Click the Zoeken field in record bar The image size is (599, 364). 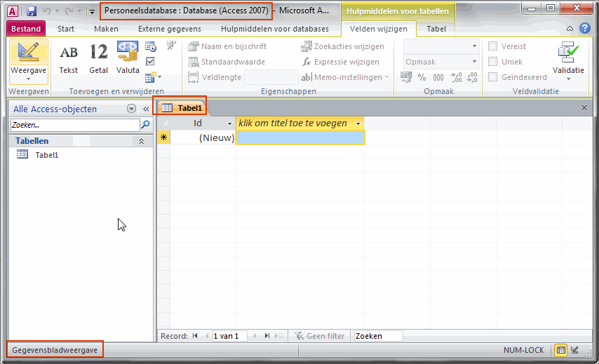(378, 336)
